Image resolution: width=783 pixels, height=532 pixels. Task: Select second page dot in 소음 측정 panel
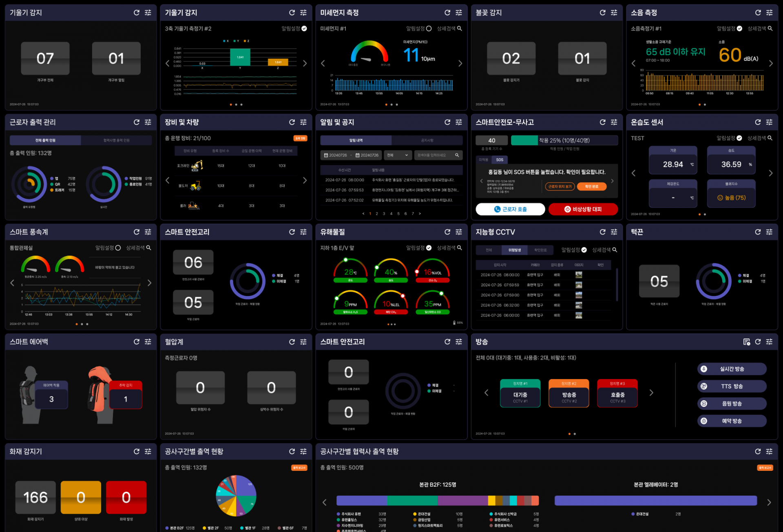point(705,105)
